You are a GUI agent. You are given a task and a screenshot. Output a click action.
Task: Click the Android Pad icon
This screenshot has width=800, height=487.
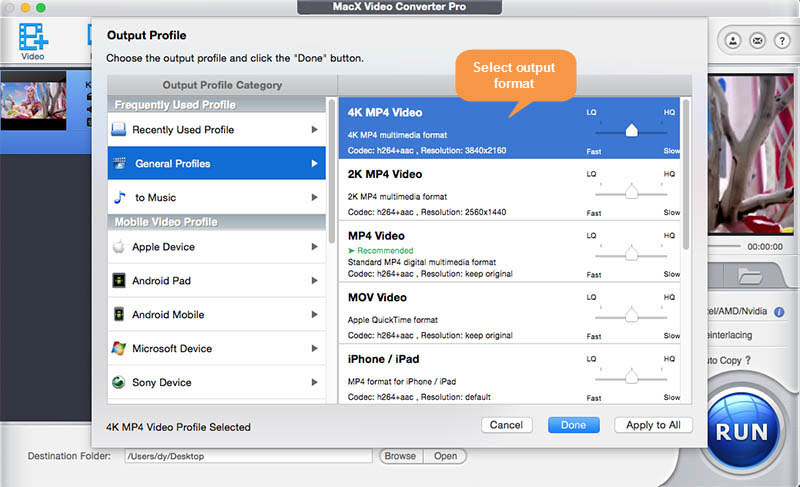tap(118, 280)
